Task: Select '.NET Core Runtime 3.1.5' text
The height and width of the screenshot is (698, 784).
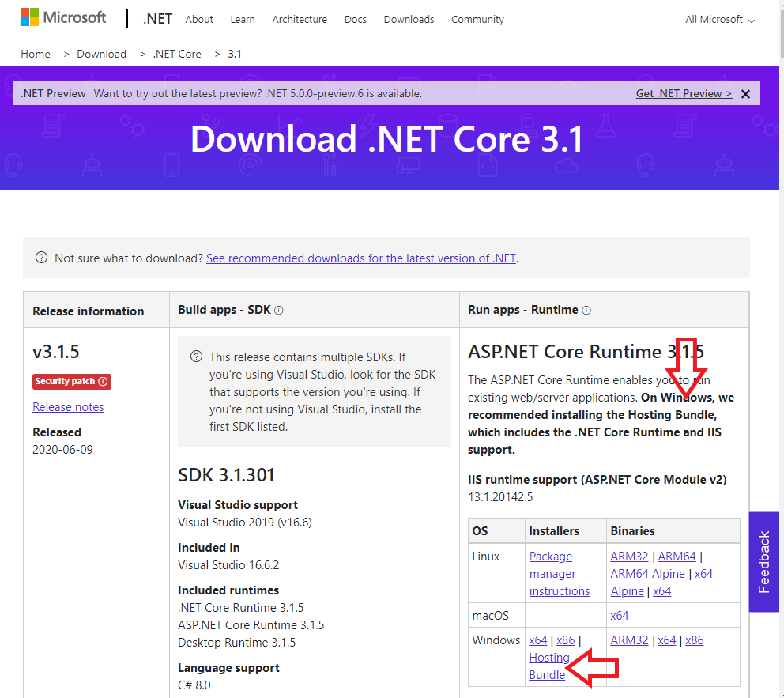Action: pyautogui.click(x=240, y=608)
